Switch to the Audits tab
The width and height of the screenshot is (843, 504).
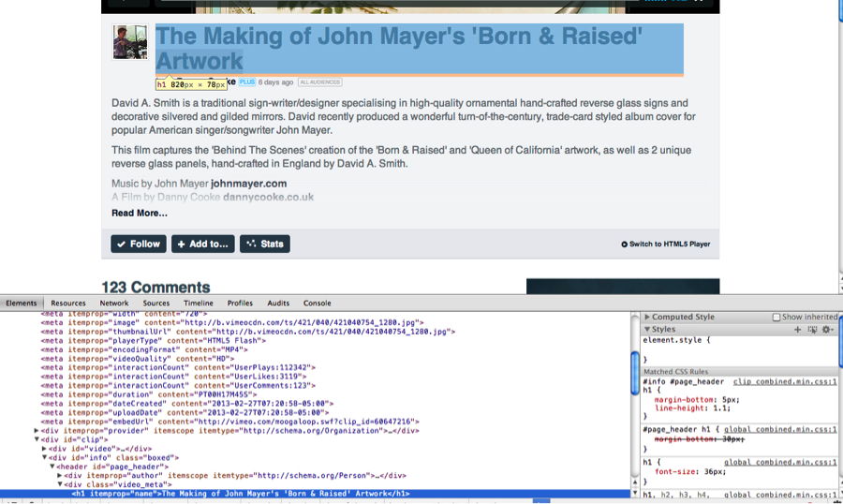point(278,303)
